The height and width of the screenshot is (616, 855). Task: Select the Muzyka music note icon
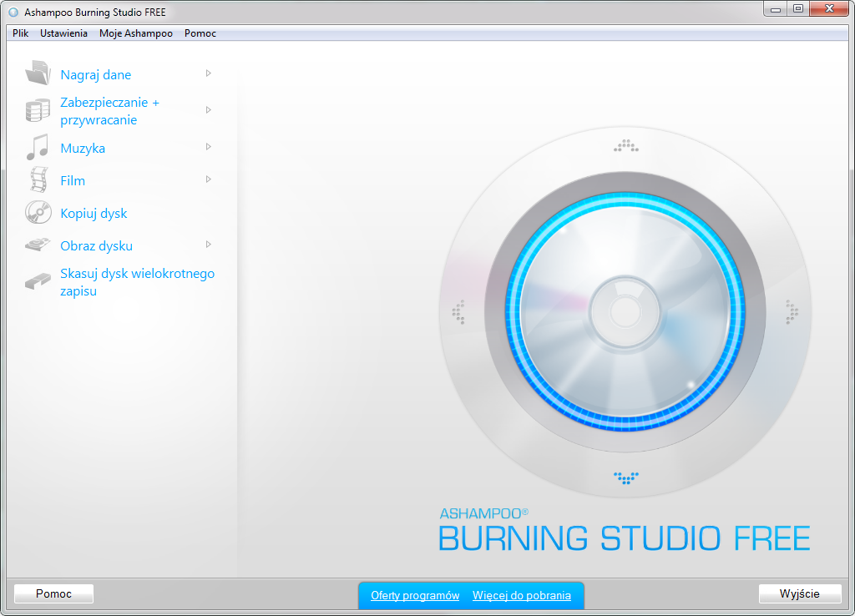[x=37, y=147]
